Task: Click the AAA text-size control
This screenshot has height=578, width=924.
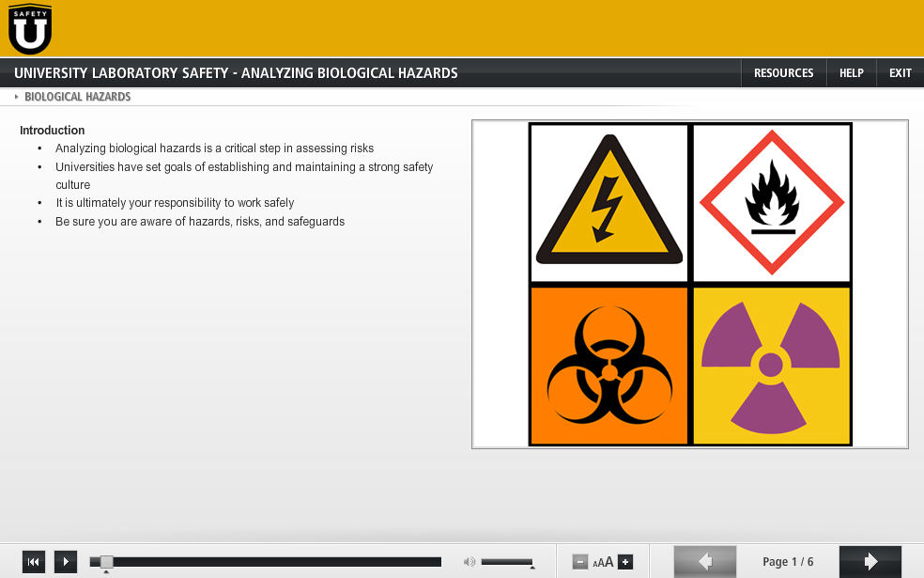Action: pyautogui.click(x=603, y=561)
